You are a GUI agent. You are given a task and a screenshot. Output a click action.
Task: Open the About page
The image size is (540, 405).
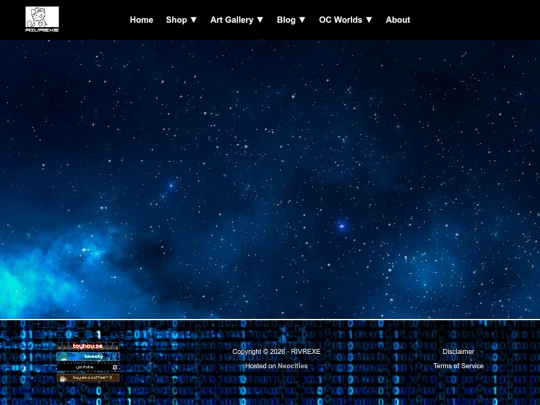(x=398, y=20)
